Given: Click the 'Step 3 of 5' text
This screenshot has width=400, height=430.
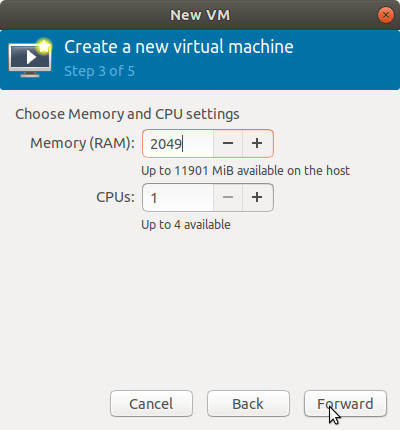Looking at the screenshot, I should tap(99, 71).
